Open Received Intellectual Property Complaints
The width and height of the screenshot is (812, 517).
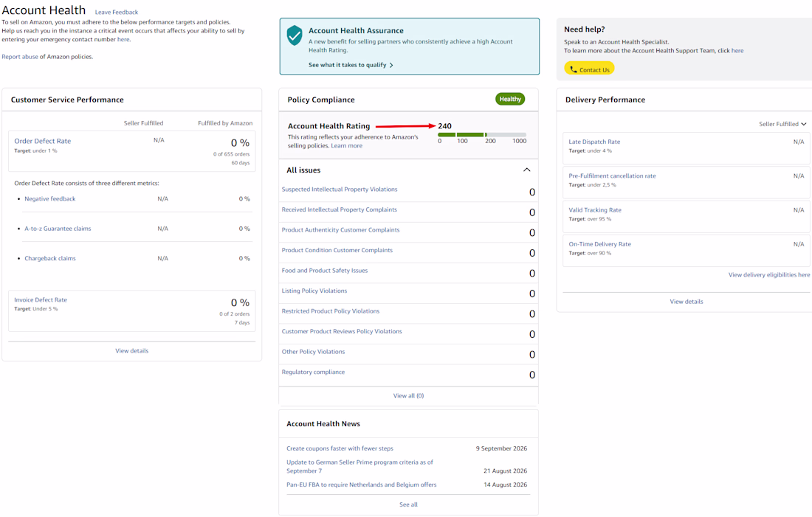340,209
